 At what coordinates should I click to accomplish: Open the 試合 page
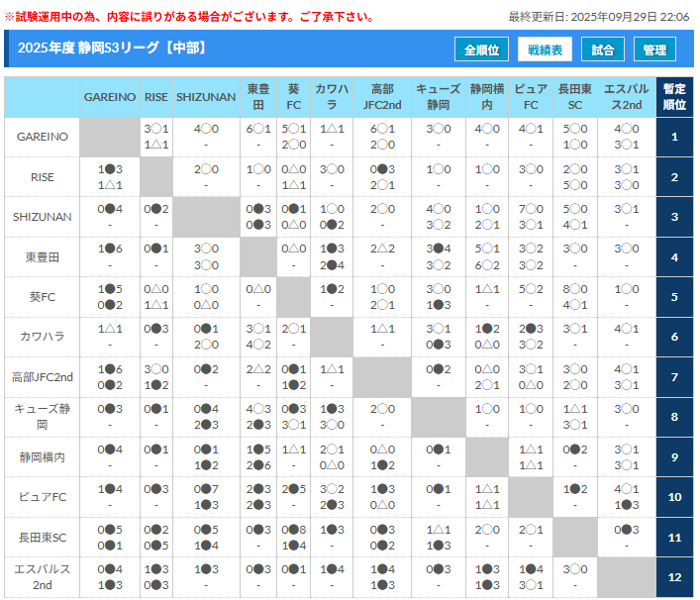pyautogui.click(x=602, y=50)
